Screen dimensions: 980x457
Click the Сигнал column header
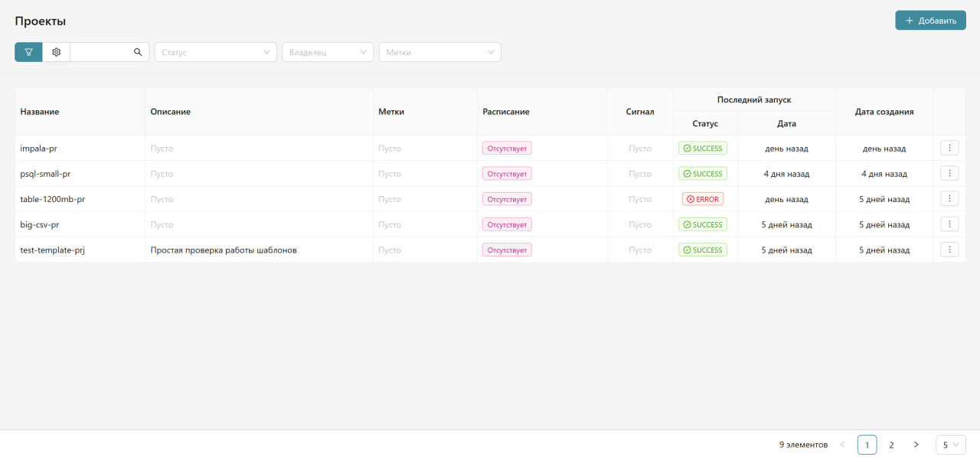tap(640, 112)
